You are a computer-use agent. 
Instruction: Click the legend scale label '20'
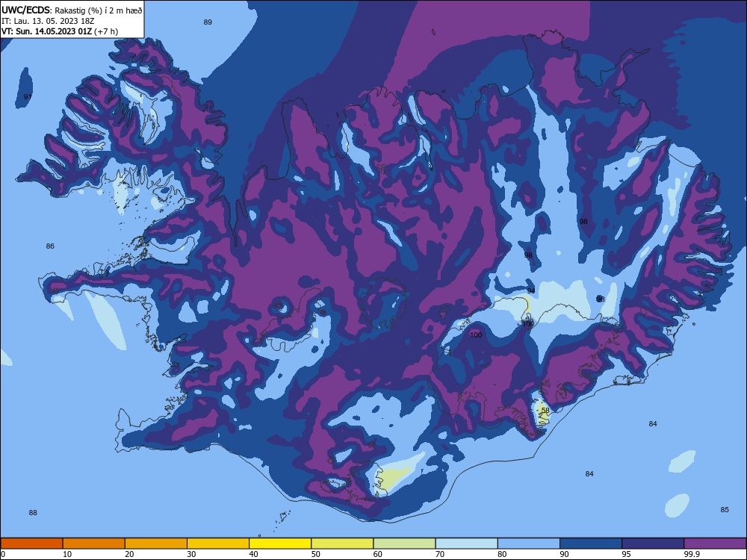click(129, 554)
